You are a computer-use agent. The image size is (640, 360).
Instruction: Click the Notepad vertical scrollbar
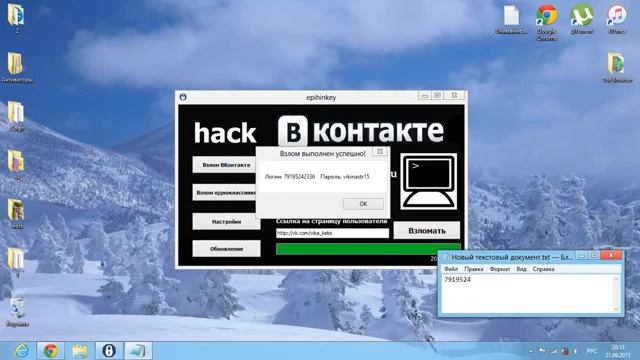tap(616, 294)
